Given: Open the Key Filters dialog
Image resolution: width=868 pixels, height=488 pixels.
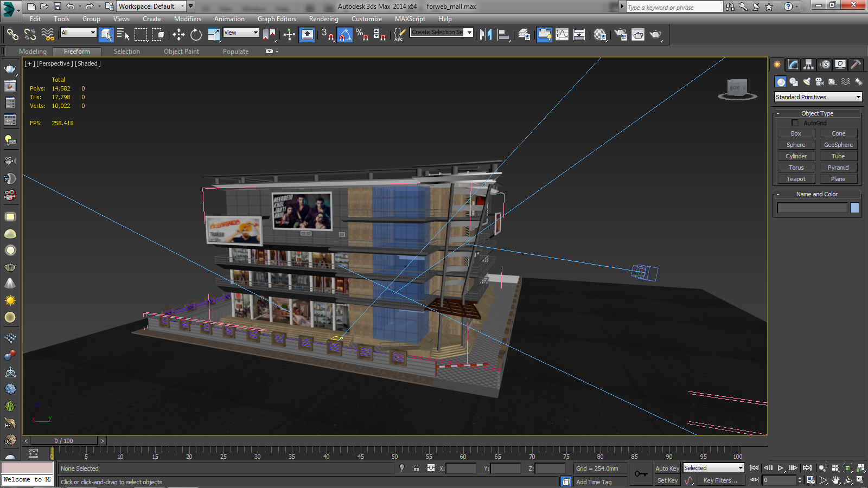Looking at the screenshot, I should point(720,480).
